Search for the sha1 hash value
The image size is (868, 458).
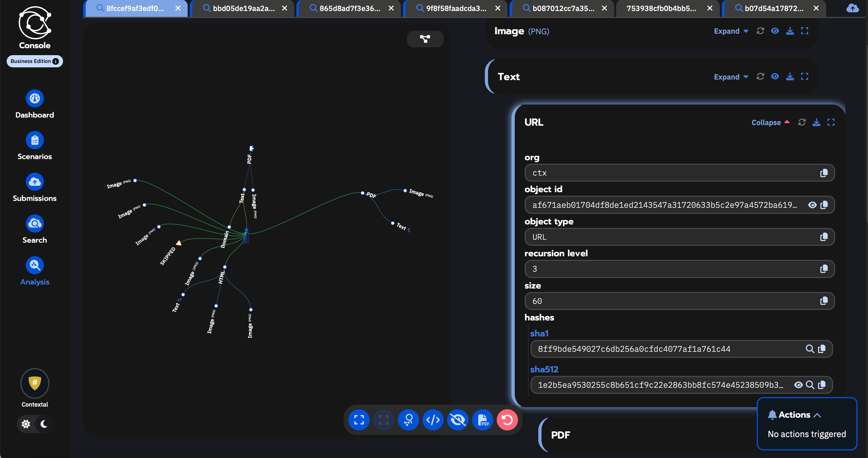coord(810,349)
